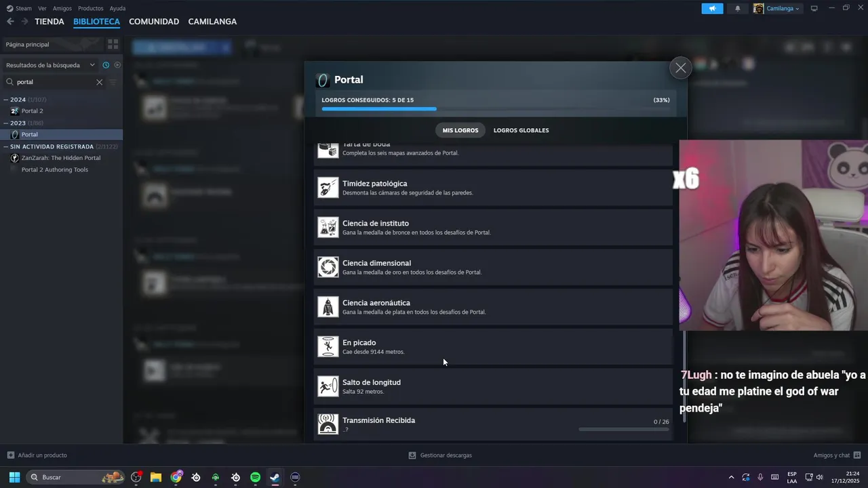Click the ESP LAA language indicator
Viewport: 868px width, 488px height.
coord(792,477)
